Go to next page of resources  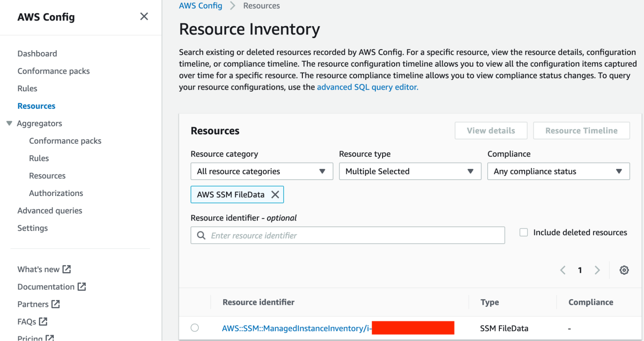pos(597,270)
